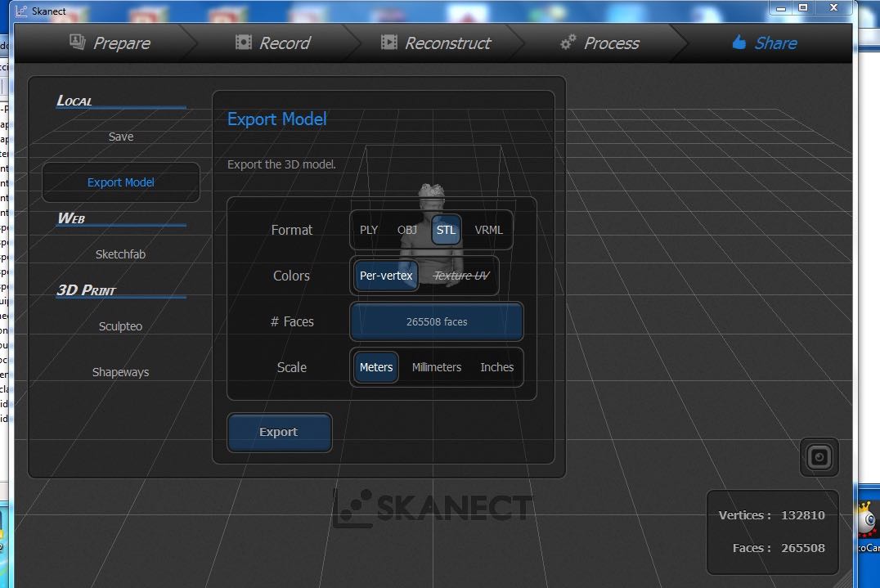Click the Skanect title bar app icon

point(20,11)
